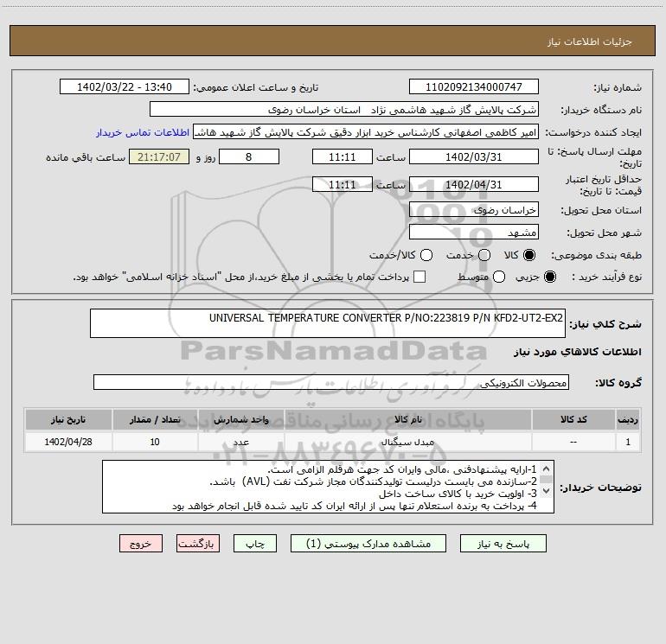
Task: Click the price validity date 1402/04/31 field
Action: tap(474, 184)
